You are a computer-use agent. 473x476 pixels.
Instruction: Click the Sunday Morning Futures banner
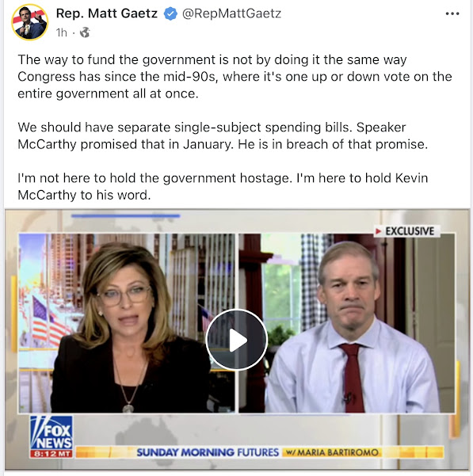point(208,452)
